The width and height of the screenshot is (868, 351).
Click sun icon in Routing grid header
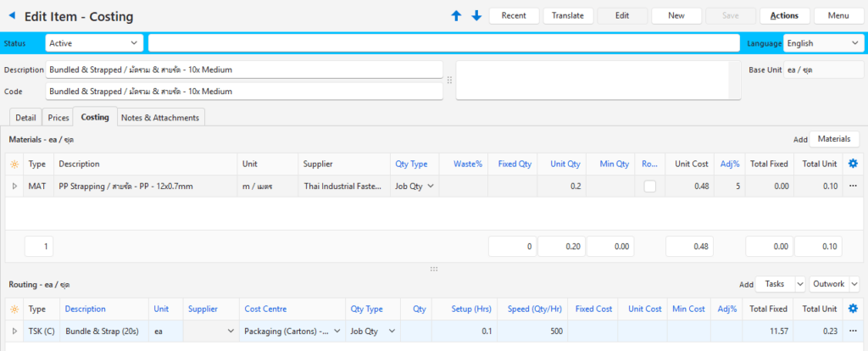(14, 309)
